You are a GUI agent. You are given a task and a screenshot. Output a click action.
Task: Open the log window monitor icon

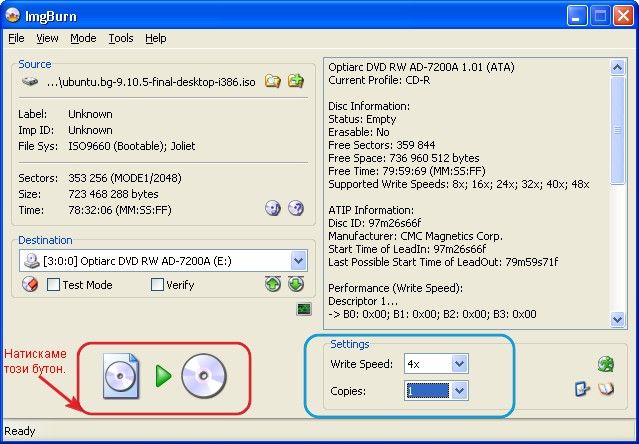pos(304,309)
